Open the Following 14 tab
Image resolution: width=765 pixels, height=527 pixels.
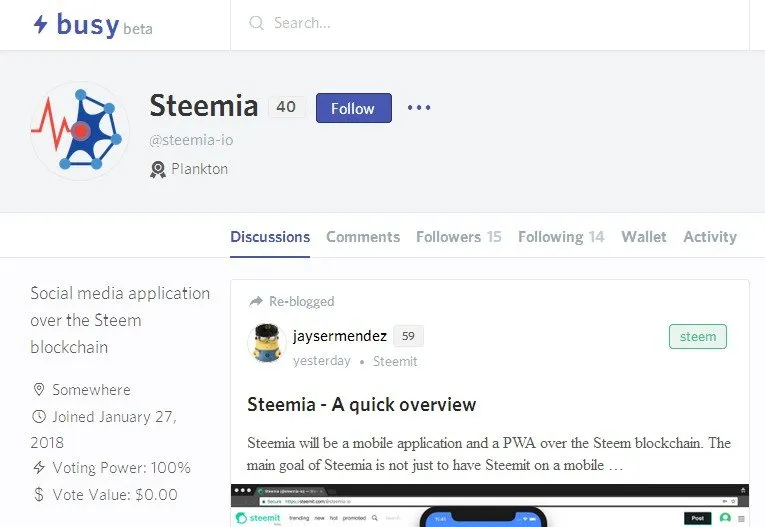pyautogui.click(x=561, y=237)
